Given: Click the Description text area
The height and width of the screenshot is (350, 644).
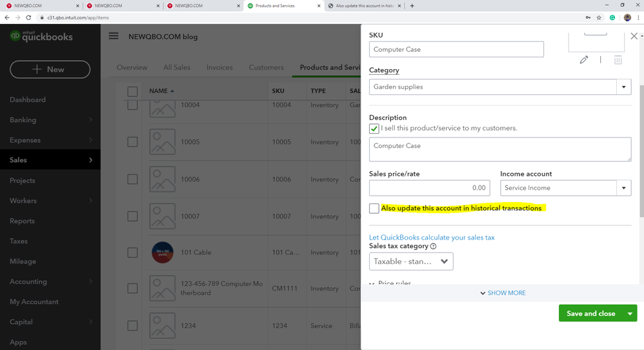Looking at the screenshot, I should pyautogui.click(x=500, y=149).
